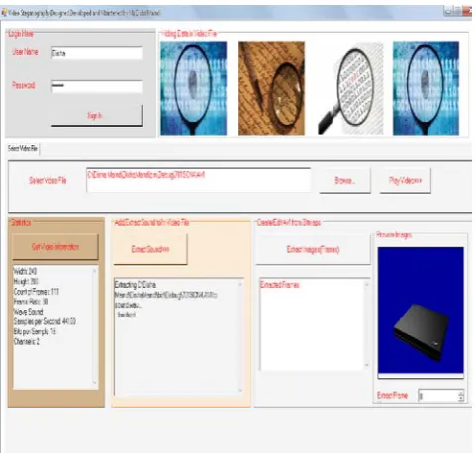Screen dimensions: 476x453
Task: Select the binary code magnifier image
Action: coord(350,88)
